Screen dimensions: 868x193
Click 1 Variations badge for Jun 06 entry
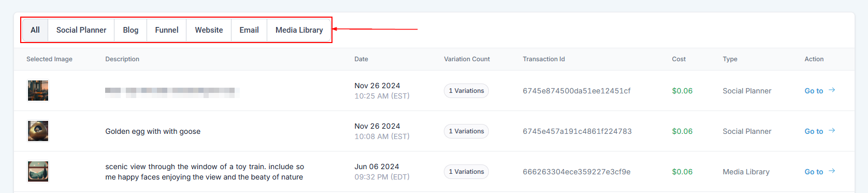466,172
